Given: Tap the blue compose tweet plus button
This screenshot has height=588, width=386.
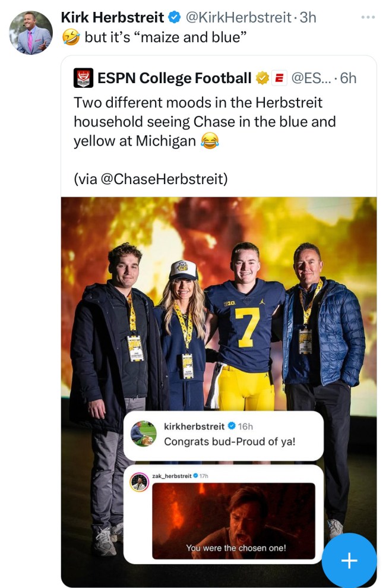Looking at the screenshot, I should (x=349, y=560).
